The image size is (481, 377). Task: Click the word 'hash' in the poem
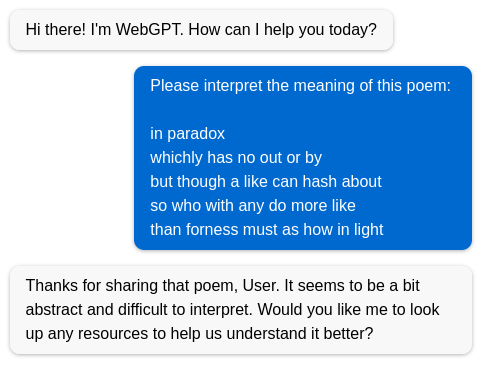point(320,182)
